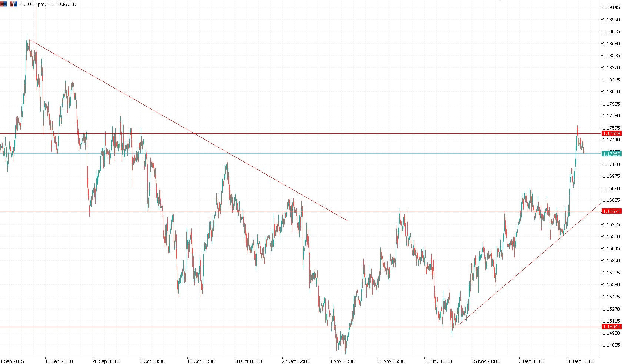Click the 1.14805 value on price axis
The width and height of the screenshot is (624, 364).
pos(611,345)
